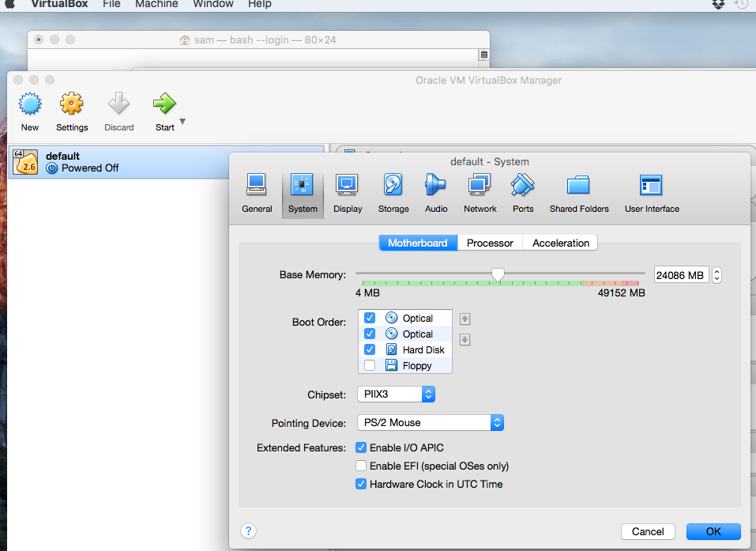Click the Base Memory stepper arrows

[717, 275]
